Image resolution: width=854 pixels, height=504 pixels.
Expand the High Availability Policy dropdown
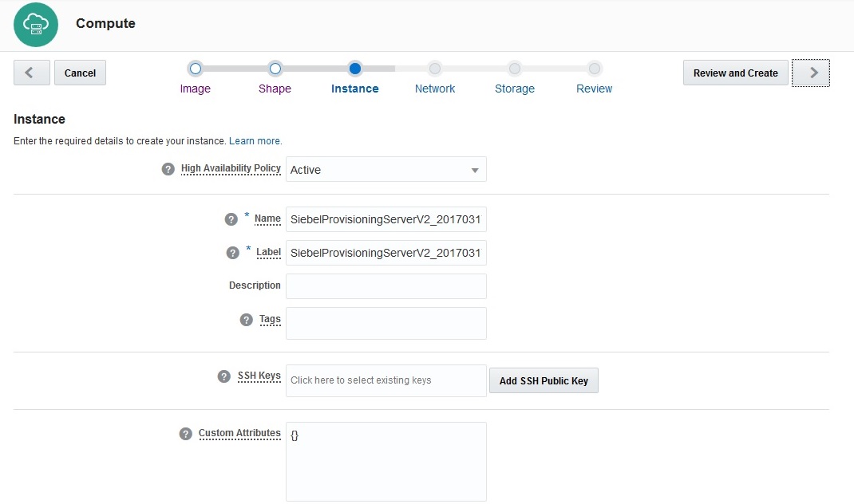coord(386,170)
